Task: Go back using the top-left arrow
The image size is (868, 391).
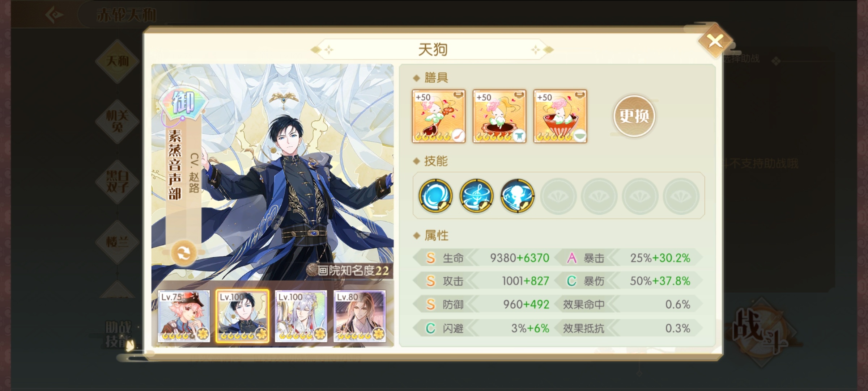Action: (x=55, y=15)
